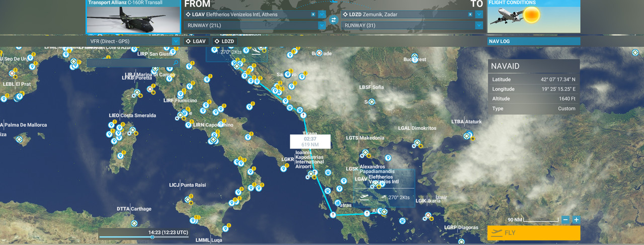Viewport: 644px width, 245px height.
Task: Click the LIRP San Giusto airport label
Action: tap(155, 54)
